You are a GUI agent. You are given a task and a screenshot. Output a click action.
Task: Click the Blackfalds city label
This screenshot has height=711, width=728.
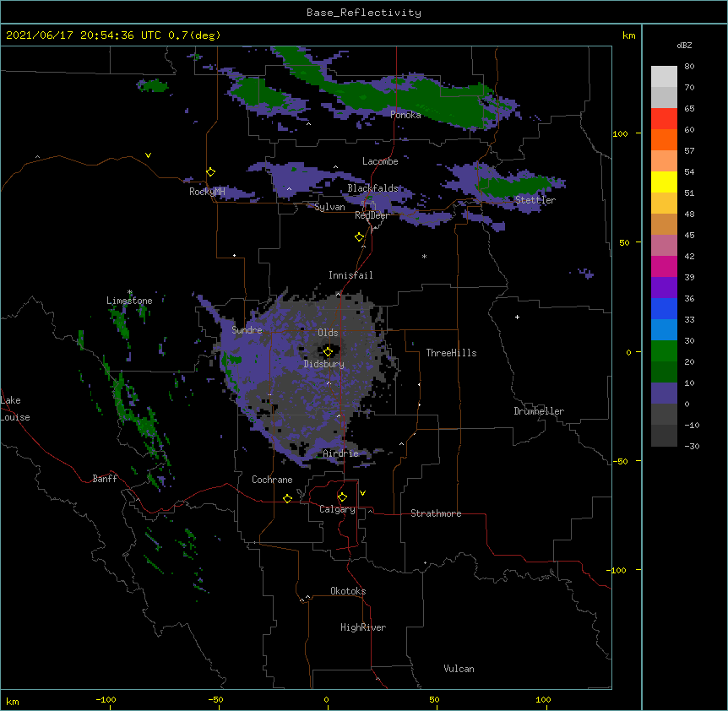372,188
